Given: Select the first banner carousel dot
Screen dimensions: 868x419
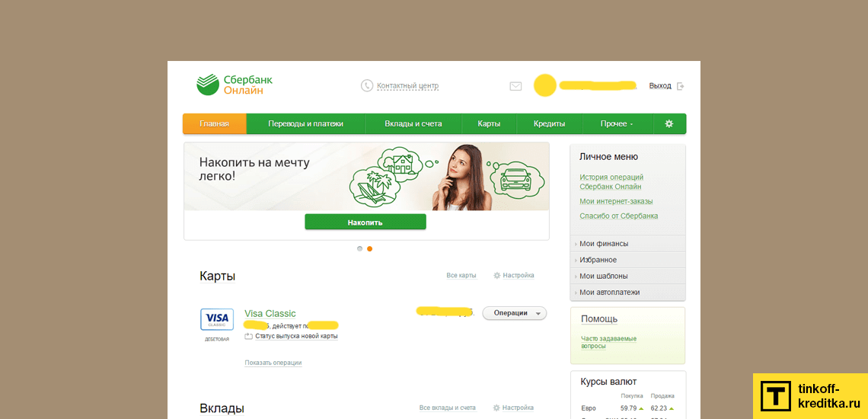Looking at the screenshot, I should [x=360, y=249].
